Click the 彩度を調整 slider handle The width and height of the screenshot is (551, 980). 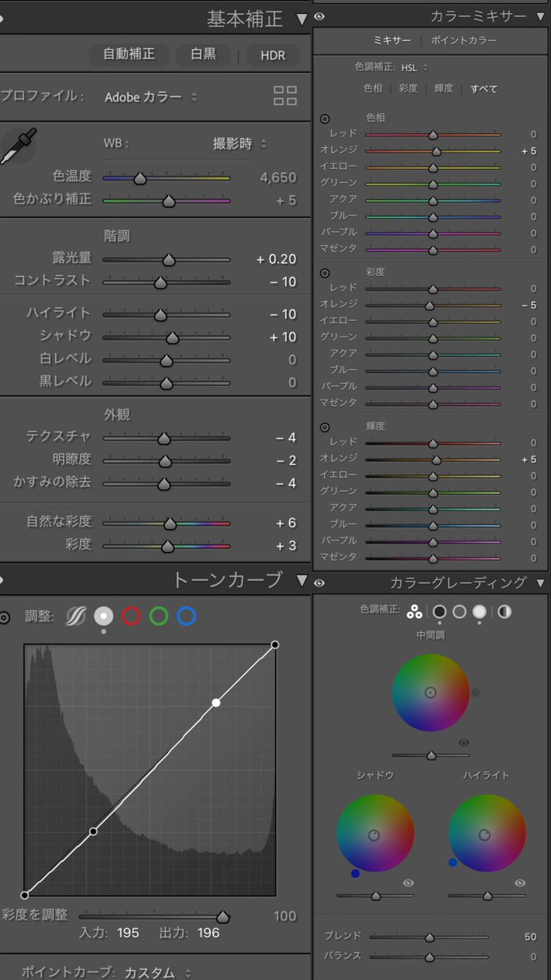click(x=222, y=917)
